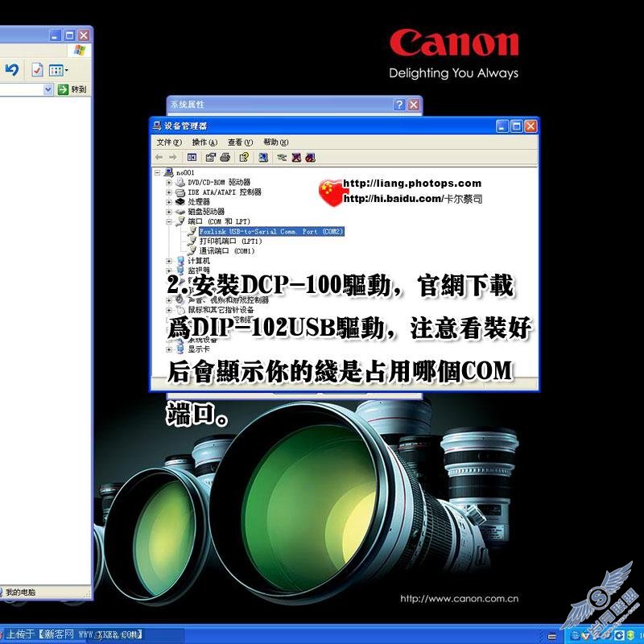Expand 鼠标和其它指针设备 node
644x644 pixels.
point(169,310)
